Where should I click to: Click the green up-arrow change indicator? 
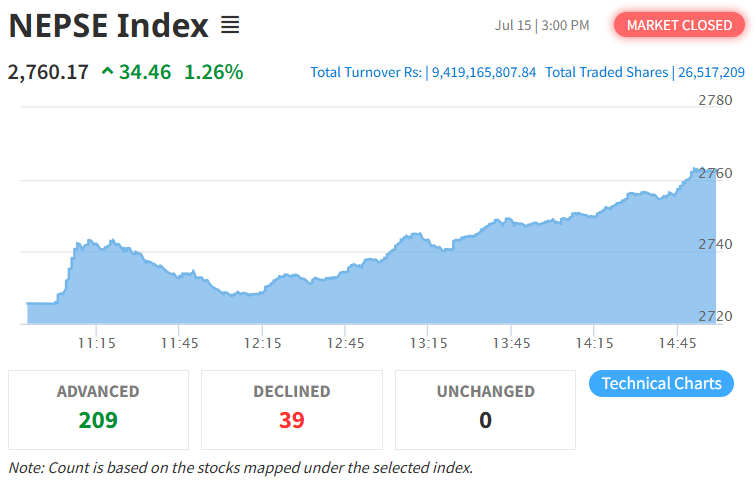[x=107, y=72]
